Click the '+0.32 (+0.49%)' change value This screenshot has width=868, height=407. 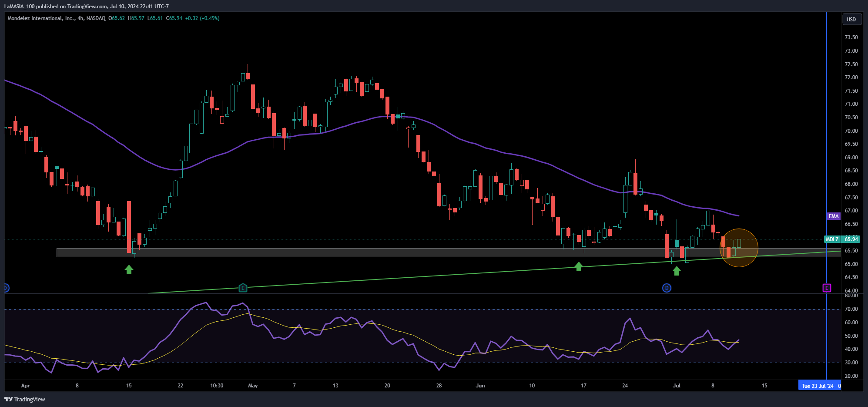click(202, 18)
